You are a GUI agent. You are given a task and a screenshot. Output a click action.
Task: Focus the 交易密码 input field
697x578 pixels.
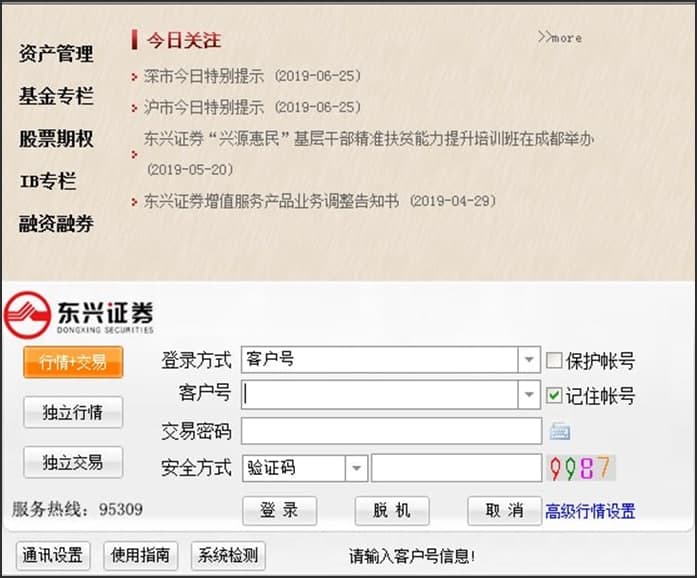pos(392,430)
